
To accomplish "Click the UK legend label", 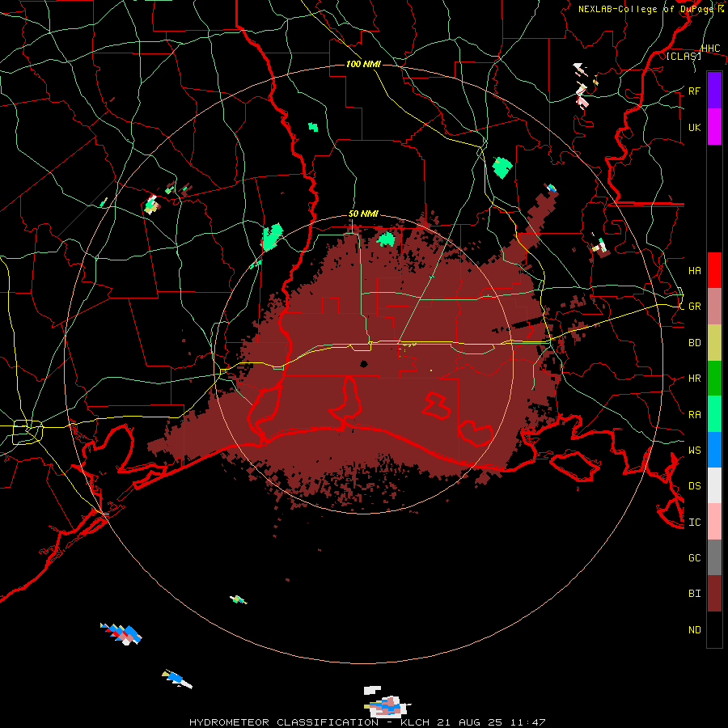I will 694,127.
